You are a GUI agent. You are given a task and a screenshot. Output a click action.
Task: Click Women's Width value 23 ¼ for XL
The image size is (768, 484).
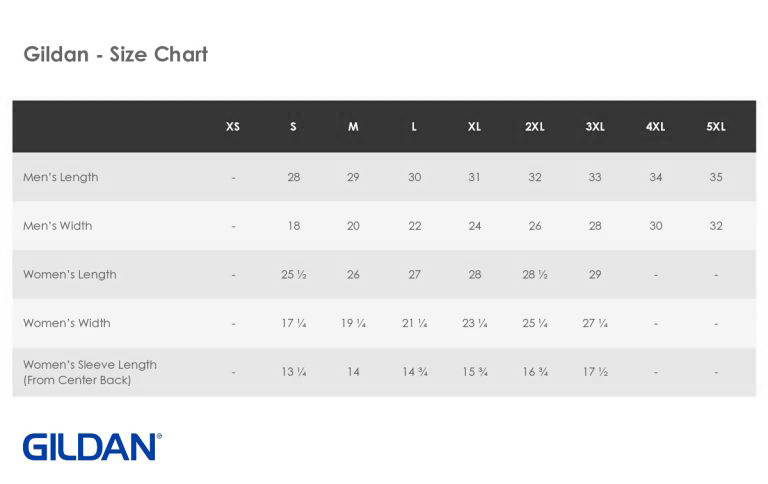coord(475,323)
